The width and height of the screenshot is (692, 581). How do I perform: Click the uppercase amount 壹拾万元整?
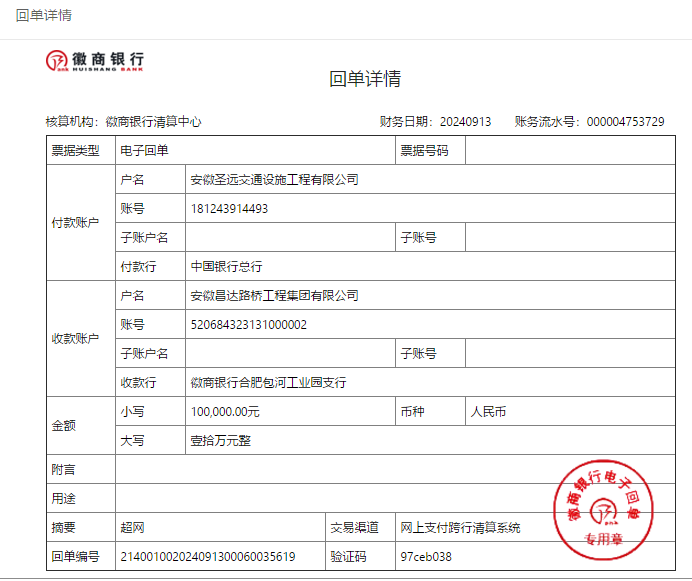[x=221, y=441]
